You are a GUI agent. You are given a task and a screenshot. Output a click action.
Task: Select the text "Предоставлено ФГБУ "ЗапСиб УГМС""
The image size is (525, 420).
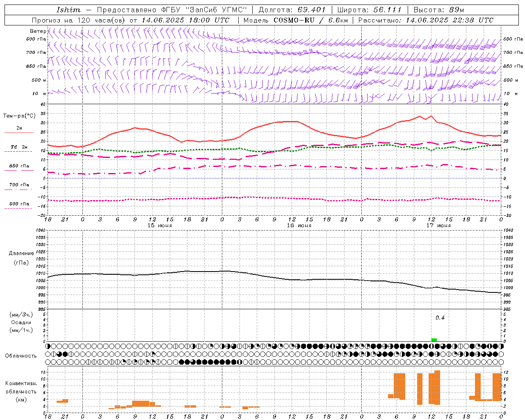pyautogui.click(x=172, y=10)
